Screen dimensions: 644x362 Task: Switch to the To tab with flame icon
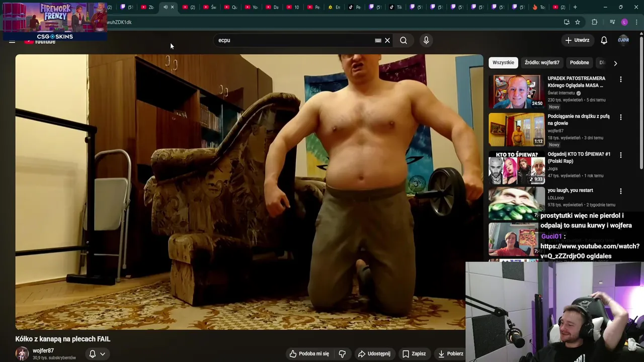pos(538,7)
